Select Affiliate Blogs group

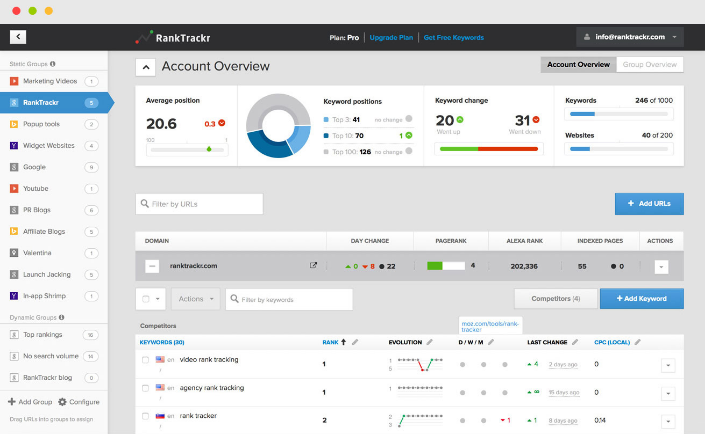coord(54,232)
